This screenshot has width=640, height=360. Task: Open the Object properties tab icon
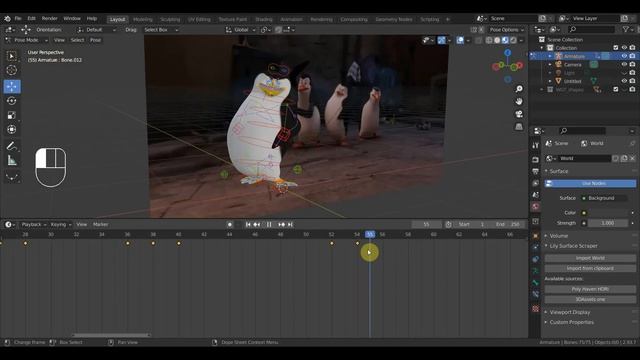[536, 236]
